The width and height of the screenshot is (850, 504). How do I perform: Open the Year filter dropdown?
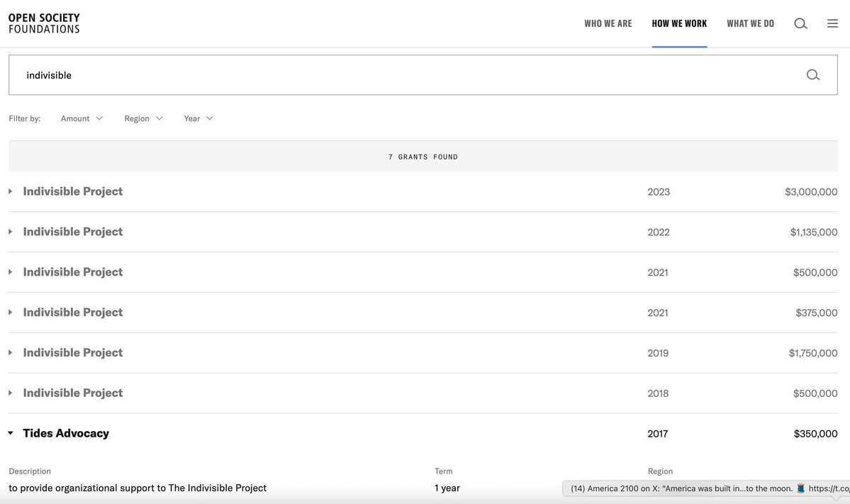[x=198, y=118]
